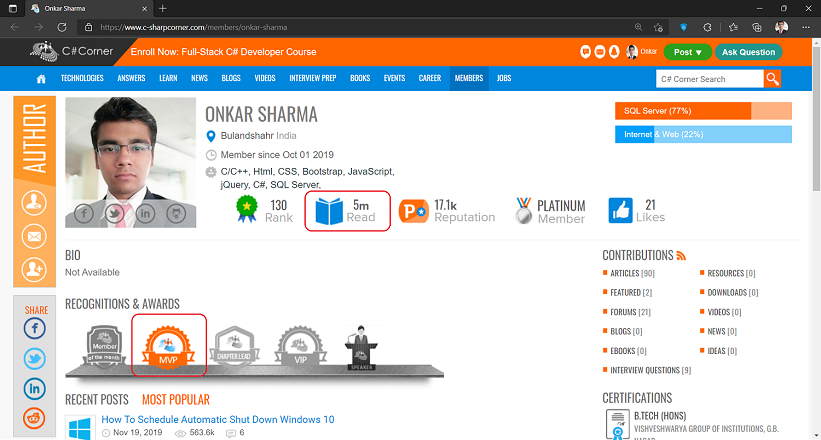
Task: Click the Onkar user avatar in header
Action: (632, 52)
